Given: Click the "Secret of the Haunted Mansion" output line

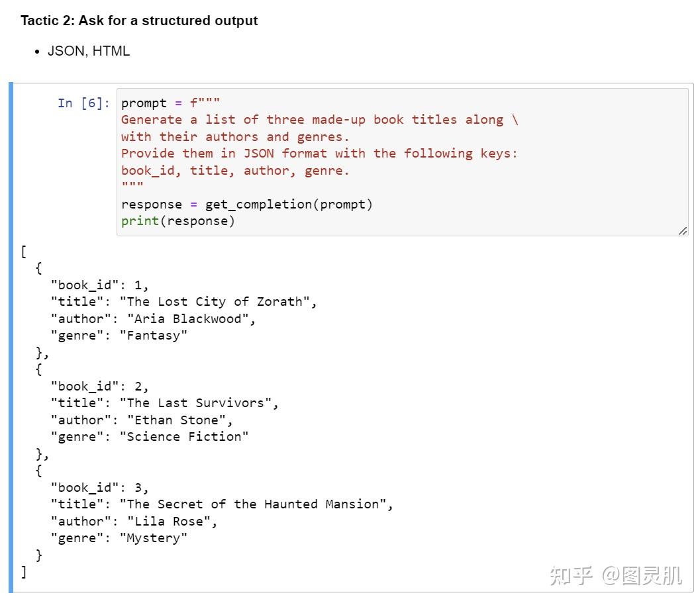Looking at the screenshot, I should point(222,504).
